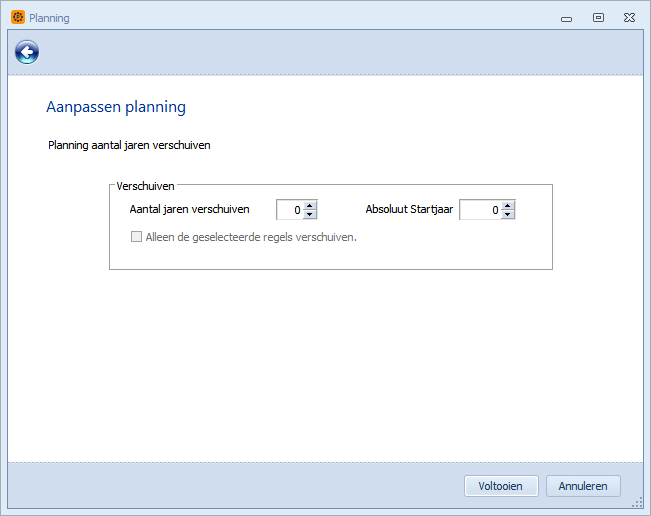Close the Planning window

[x=629, y=18]
